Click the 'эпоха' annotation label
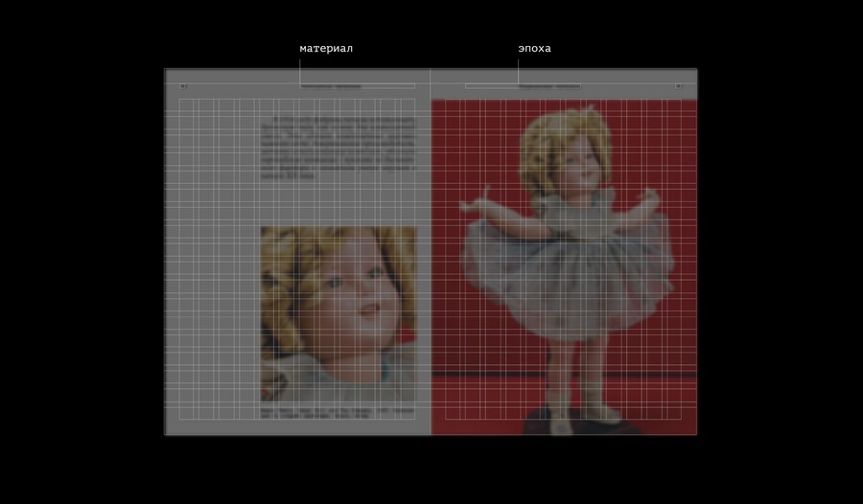The height and width of the screenshot is (504, 863). (x=534, y=49)
